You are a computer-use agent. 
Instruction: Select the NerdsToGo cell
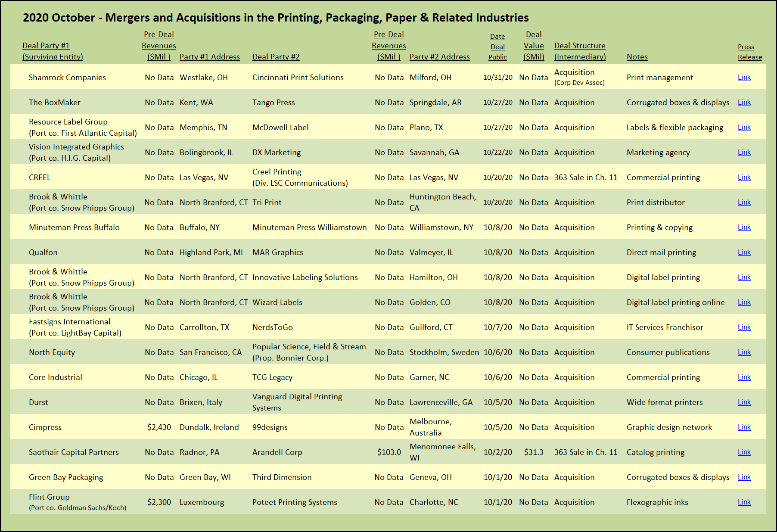(273, 327)
